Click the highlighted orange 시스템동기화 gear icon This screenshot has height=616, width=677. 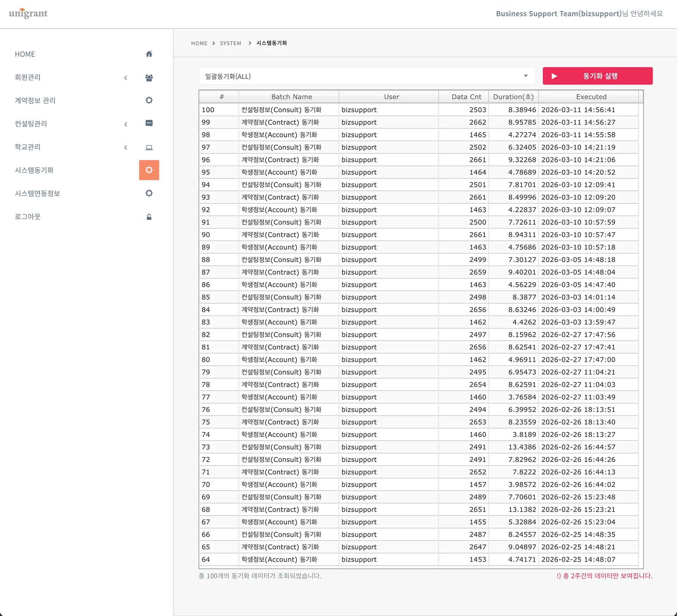tap(149, 170)
